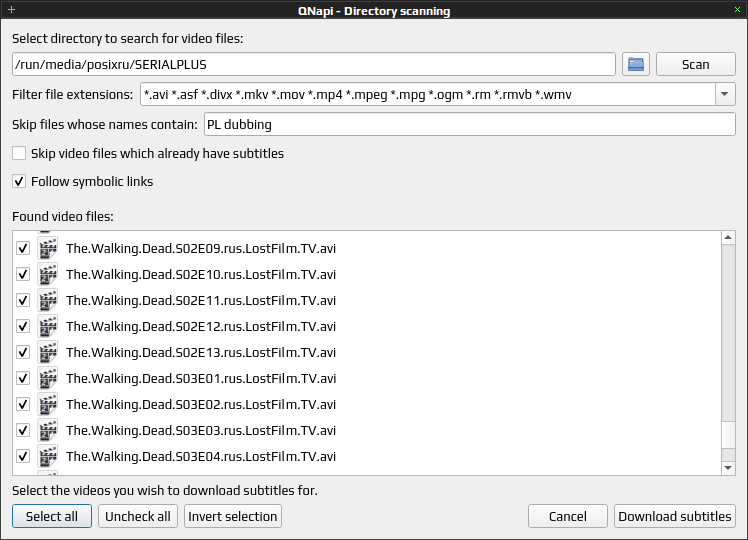Click video icon for Walking.Dead.S03E03 file
The image size is (748, 540).
point(48,430)
